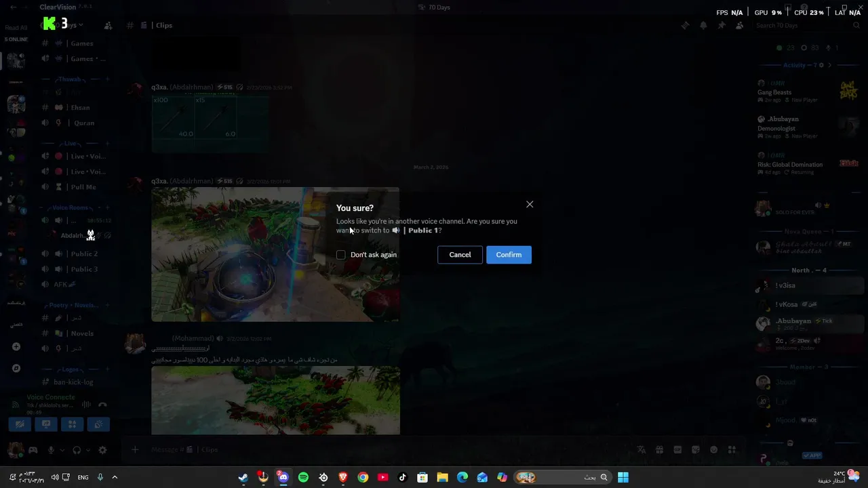Share your screen in voice panel
This screenshot has height=488, width=868.
click(46, 424)
